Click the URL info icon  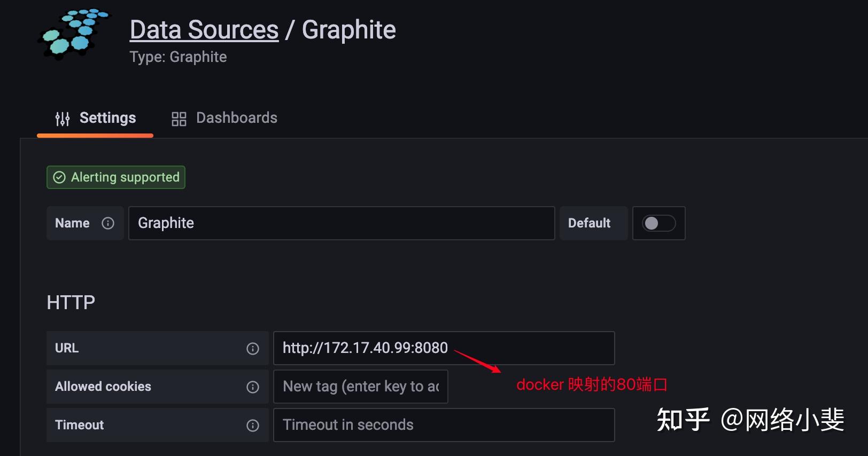click(253, 349)
